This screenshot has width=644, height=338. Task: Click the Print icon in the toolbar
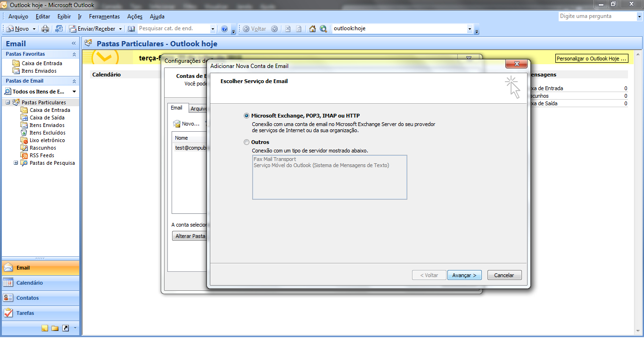click(45, 29)
